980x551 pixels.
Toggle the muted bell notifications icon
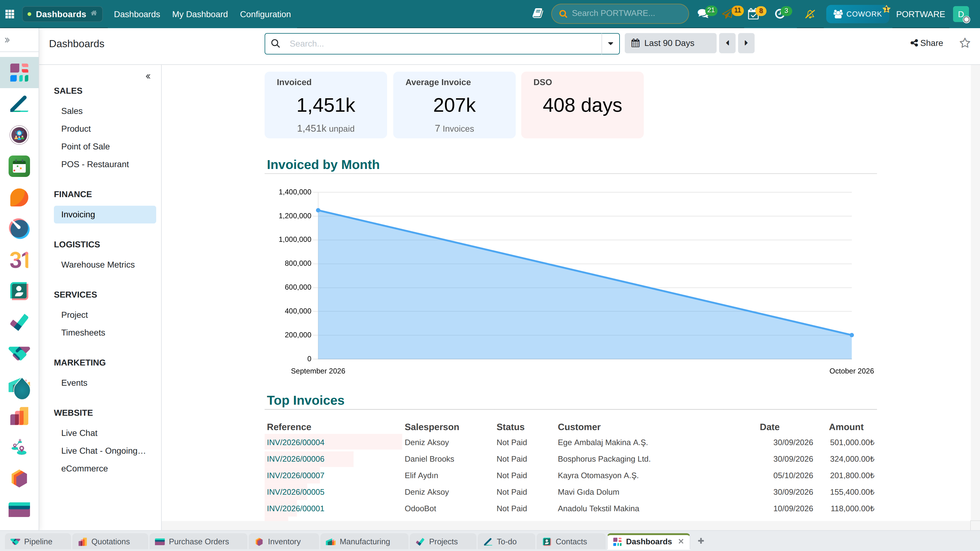[x=810, y=14]
